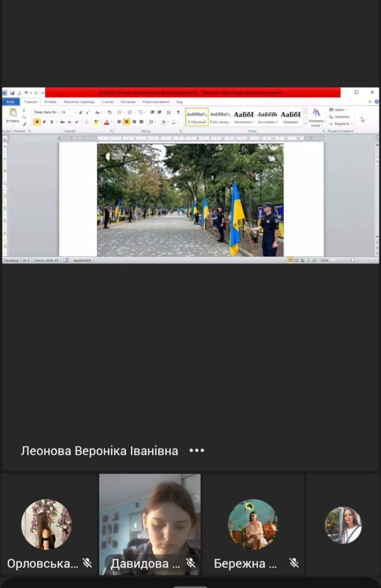This screenshot has height=588, width=381.
Task: Click Орловська's muted microphone icon
Action: pos(87,563)
